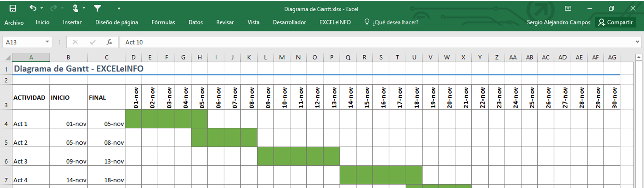Click Act 4 end date 18-nov
644x188 pixels.
(106, 176)
